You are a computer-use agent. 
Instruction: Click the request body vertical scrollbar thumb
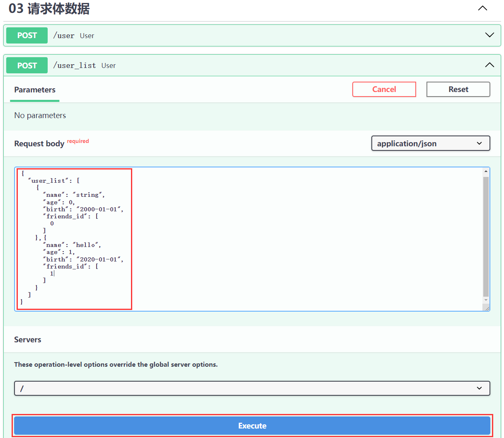click(486, 236)
